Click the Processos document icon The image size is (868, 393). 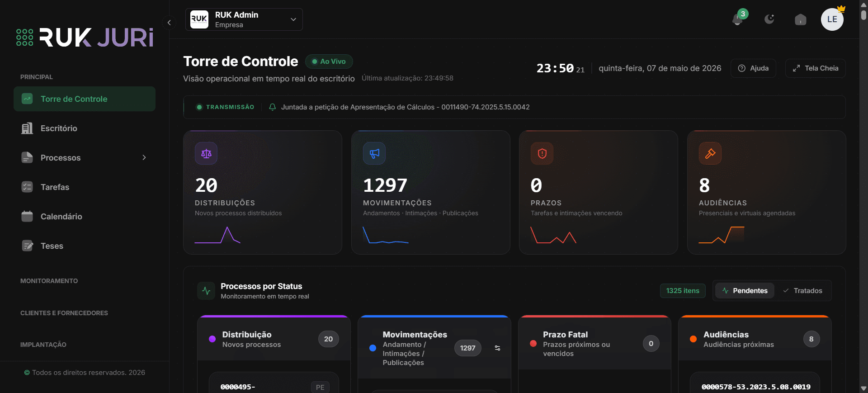click(27, 158)
